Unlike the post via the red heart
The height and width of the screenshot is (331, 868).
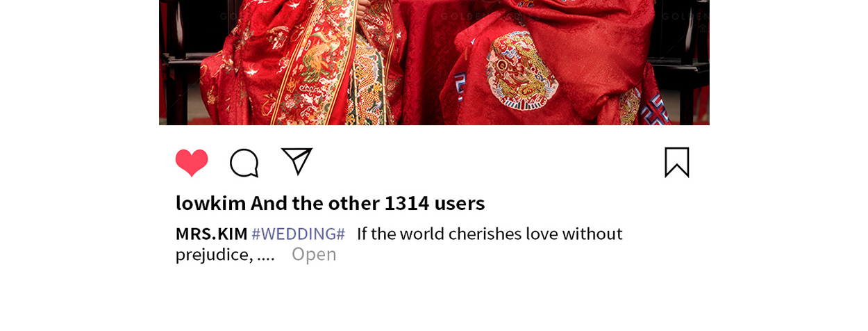coord(192,163)
